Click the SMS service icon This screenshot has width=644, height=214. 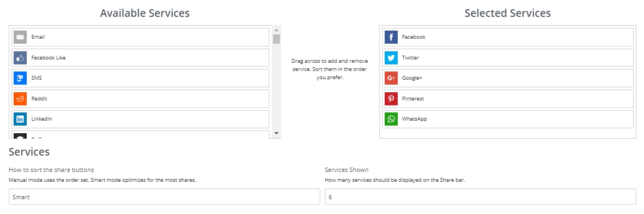[x=20, y=78]
